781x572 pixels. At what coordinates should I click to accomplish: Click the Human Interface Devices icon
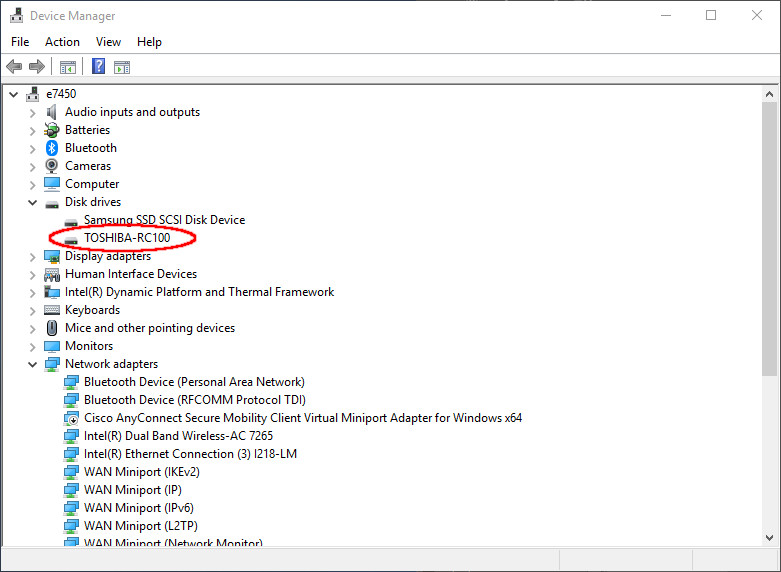coord(52,274)
